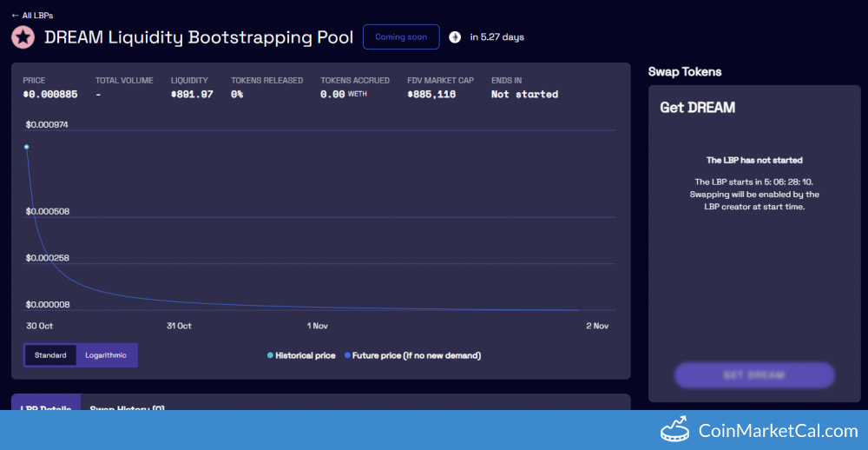Click the back arrow next to All LBPs
The width and height of the screenshot is (868, 450).
(x=15, y=16)
